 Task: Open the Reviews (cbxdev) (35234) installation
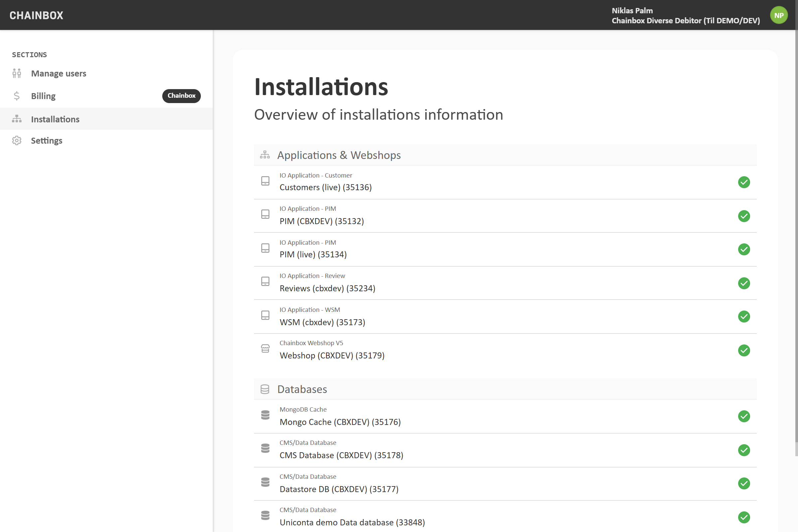click(327, 288)
